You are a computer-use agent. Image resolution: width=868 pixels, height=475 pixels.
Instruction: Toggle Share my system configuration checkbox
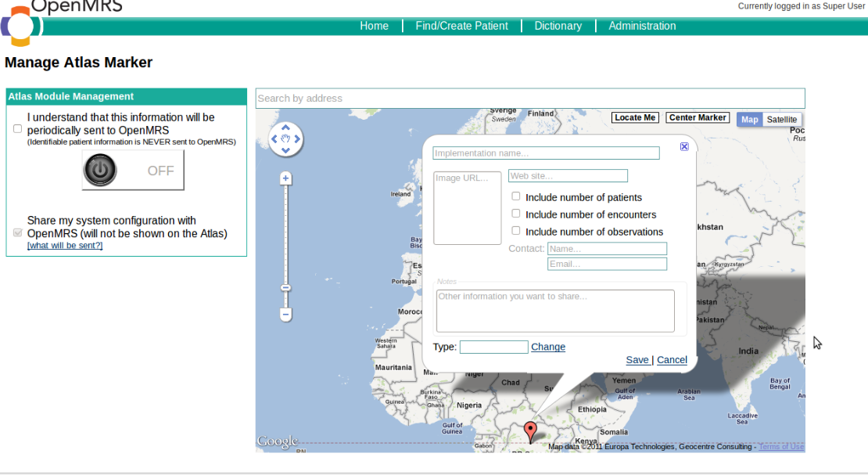[x=18, y=232]
